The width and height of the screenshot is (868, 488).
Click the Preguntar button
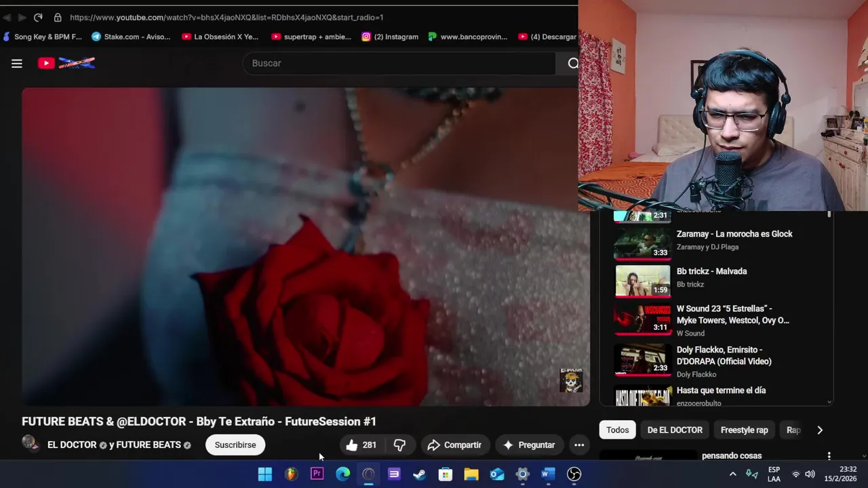point(529,445)
